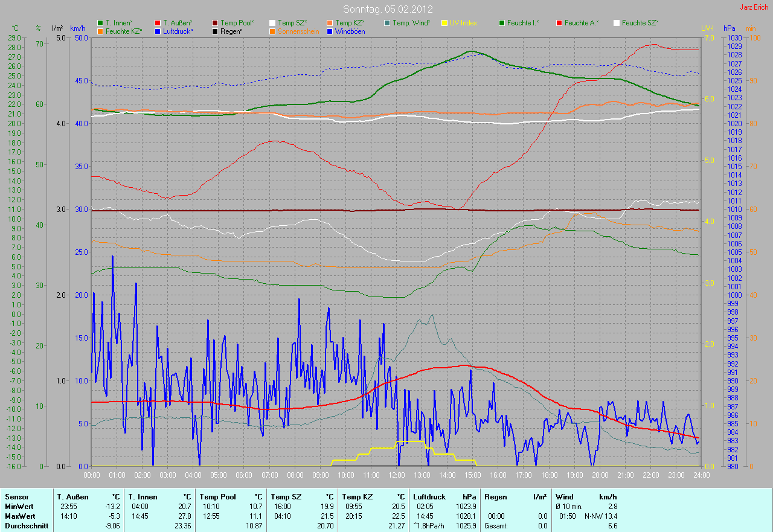Click the MaxWert row label

(x=20, y=516)
